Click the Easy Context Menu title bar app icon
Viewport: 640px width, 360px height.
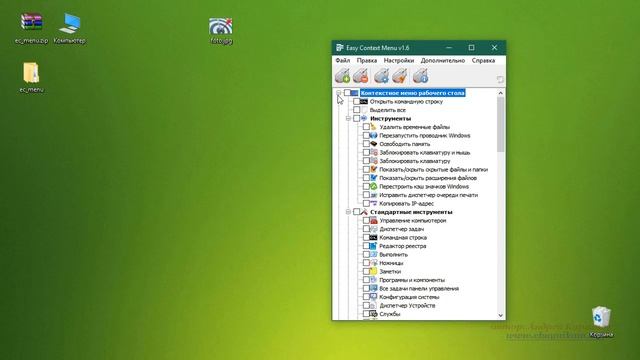tap(340, 48)
